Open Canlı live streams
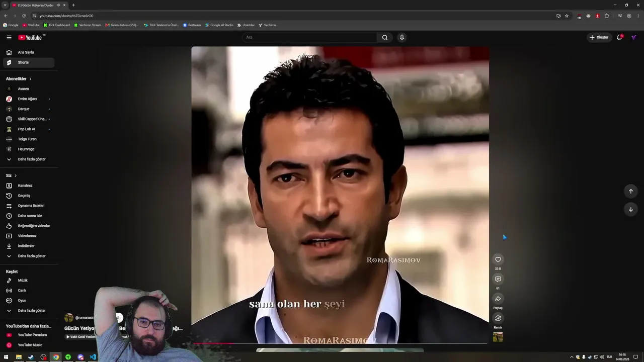 29,291
